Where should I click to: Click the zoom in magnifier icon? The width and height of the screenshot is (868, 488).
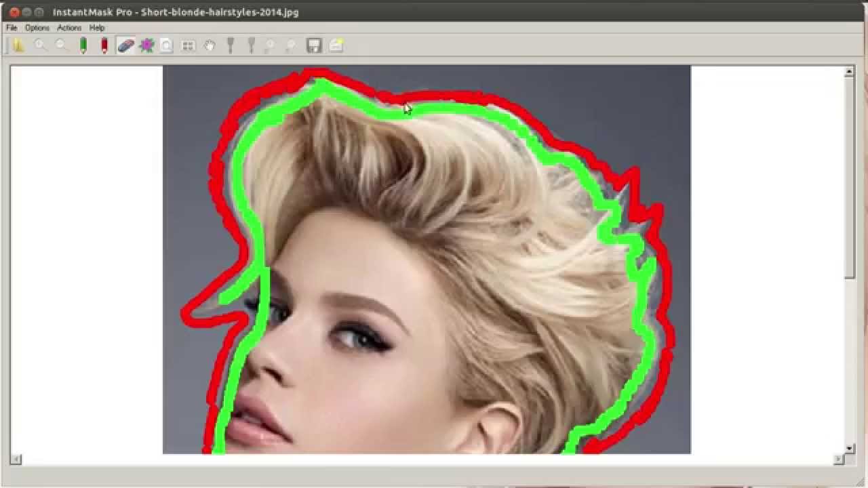pos(41,45)
